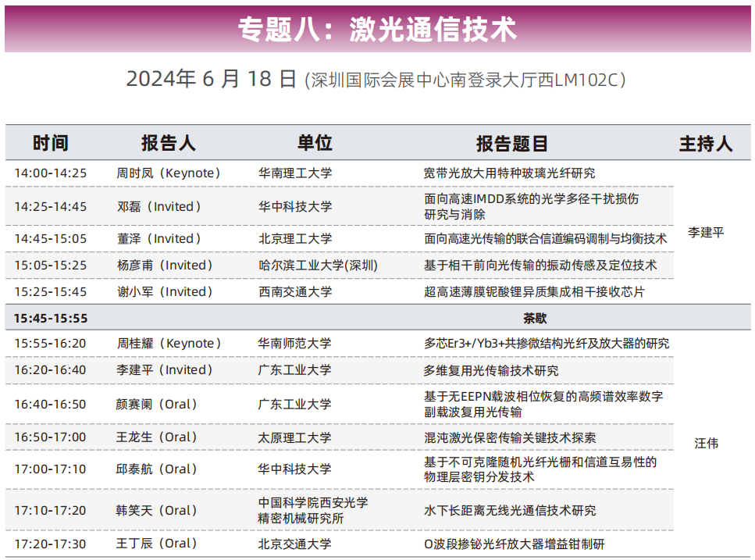Select title 面向高速IMDD系统的光学多径干扰损伤研究与消除
Image resolution: width=755 pixels, height=560 pixels.
click(x=532, y=206)
